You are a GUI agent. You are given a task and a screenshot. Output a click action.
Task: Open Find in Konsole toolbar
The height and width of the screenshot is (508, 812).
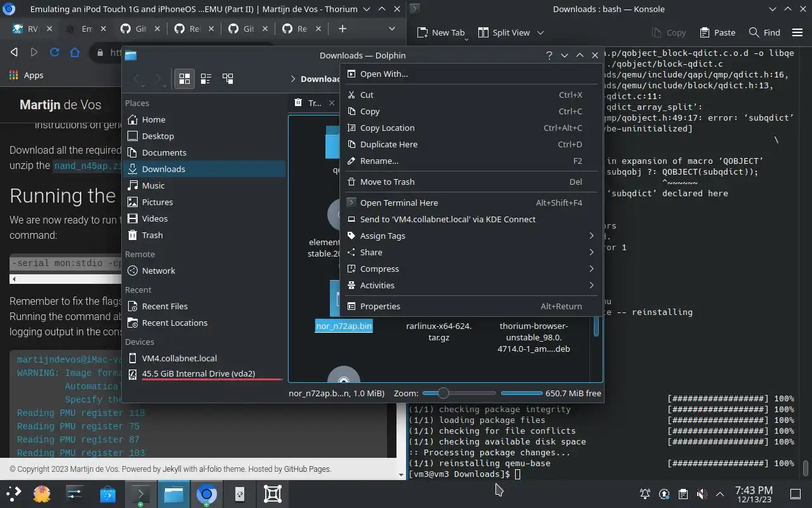point(764,32)
